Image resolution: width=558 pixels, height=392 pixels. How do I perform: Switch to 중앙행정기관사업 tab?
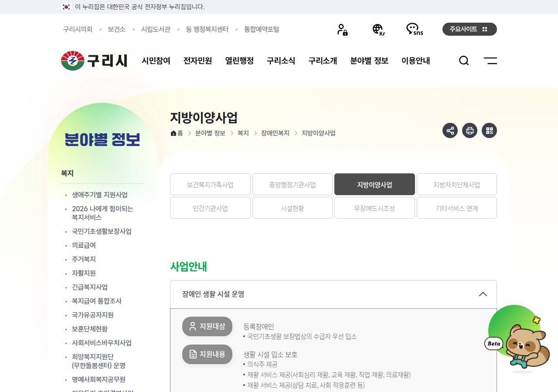click(293, 184)
